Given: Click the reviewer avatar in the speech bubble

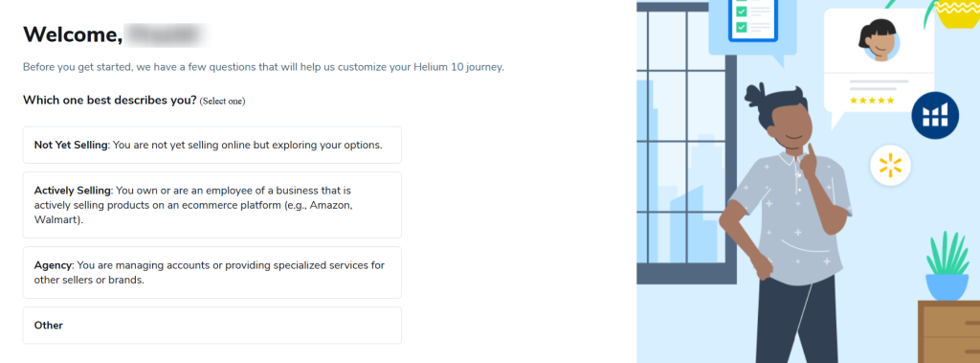Looking at the screenshot, I should 881,39.
